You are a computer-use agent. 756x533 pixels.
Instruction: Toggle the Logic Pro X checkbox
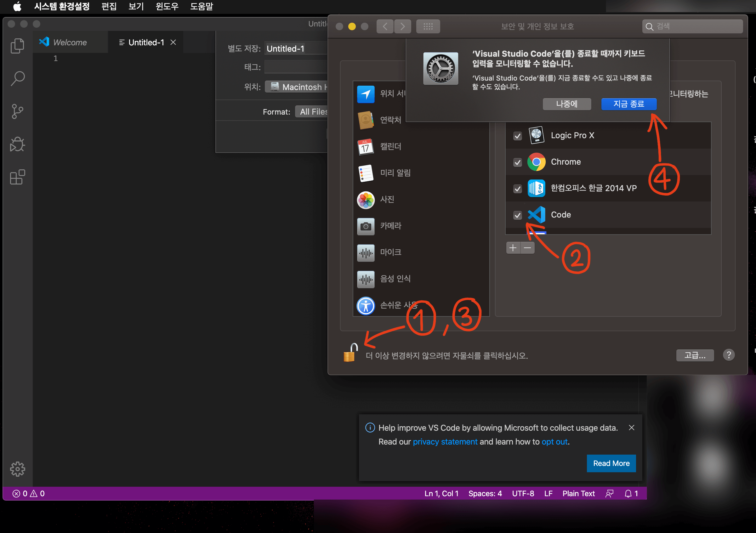[517, 136]
